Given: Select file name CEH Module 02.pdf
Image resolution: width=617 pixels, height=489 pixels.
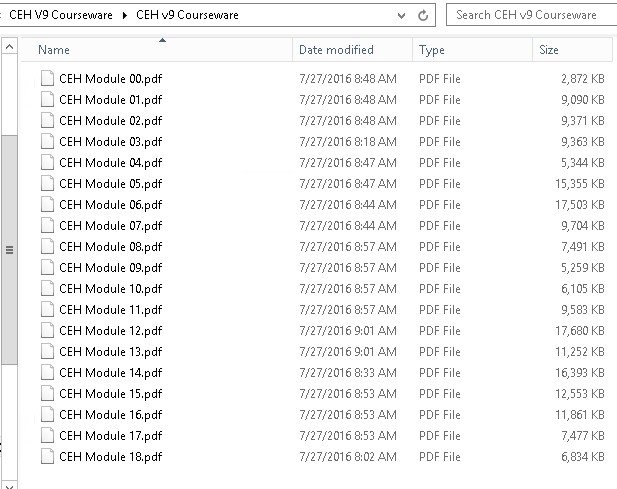Looking at the screenshot, I should point(111,121).
